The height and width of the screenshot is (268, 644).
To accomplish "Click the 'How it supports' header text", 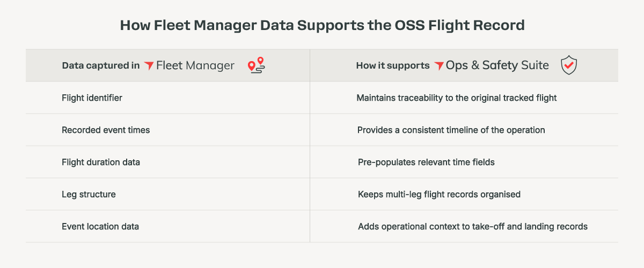I will (393, 66).
